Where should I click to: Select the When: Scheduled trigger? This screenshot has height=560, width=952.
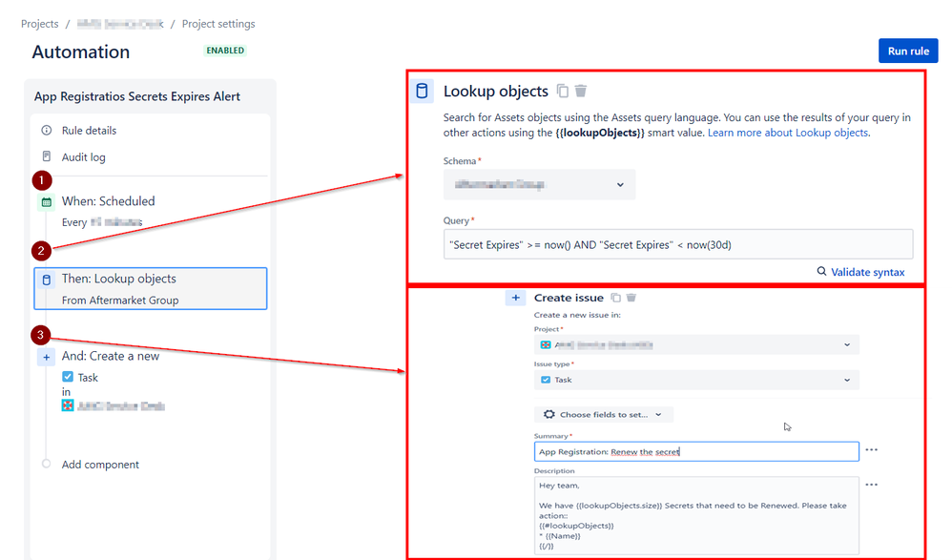pyautogui.click(x=108, y=201)
